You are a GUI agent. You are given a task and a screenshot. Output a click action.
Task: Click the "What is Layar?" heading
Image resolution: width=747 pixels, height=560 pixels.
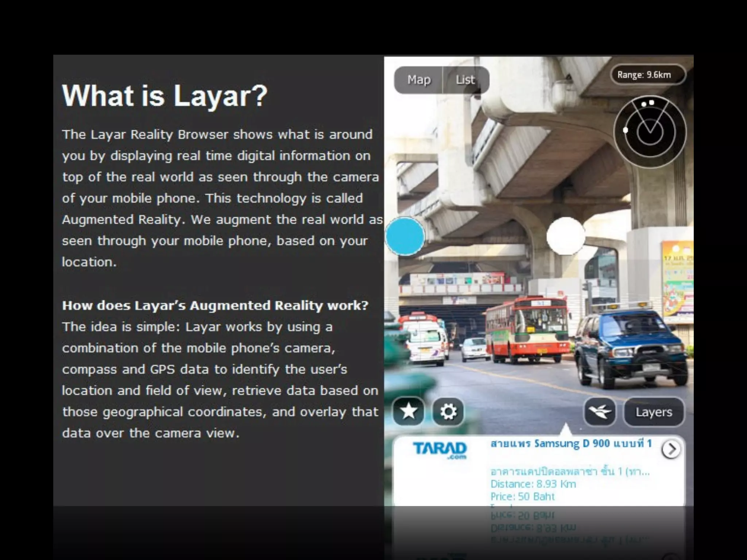click(x=165, y=96)
